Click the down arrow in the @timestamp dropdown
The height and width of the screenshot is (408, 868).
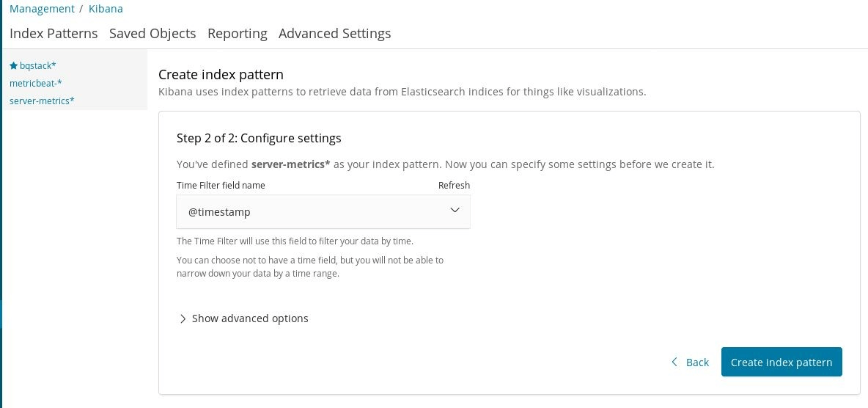(x=455, y=211)
